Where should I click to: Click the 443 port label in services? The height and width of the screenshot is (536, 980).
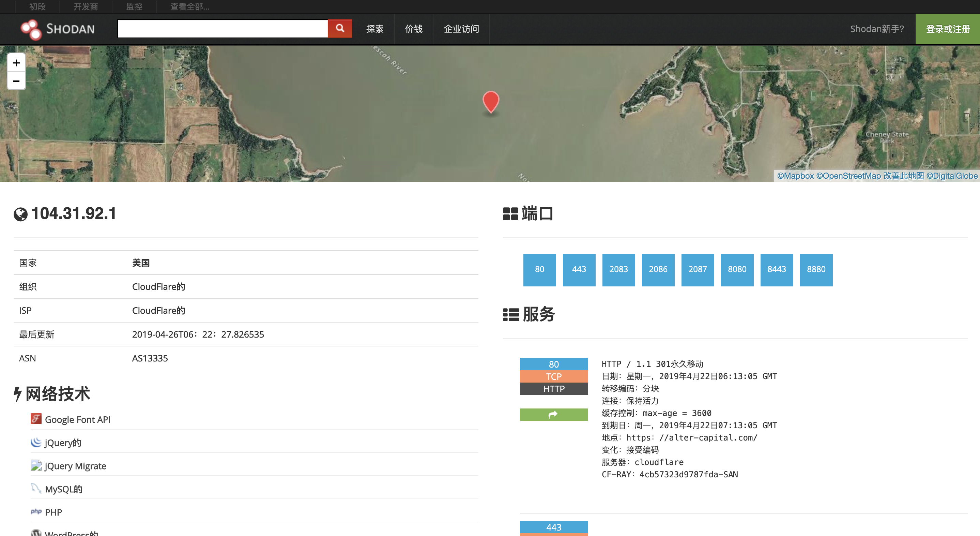pyautogui.click(x=554, y=527)
